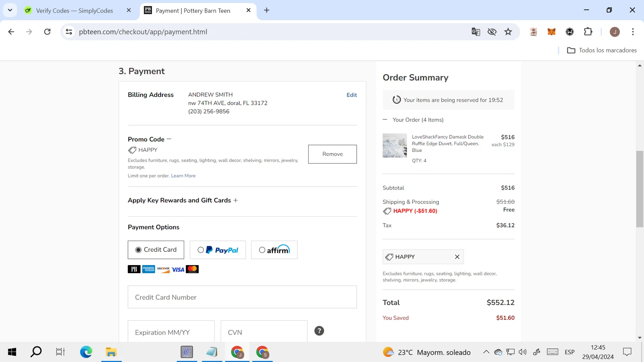Open the touch keyboard

coord(553,352)
